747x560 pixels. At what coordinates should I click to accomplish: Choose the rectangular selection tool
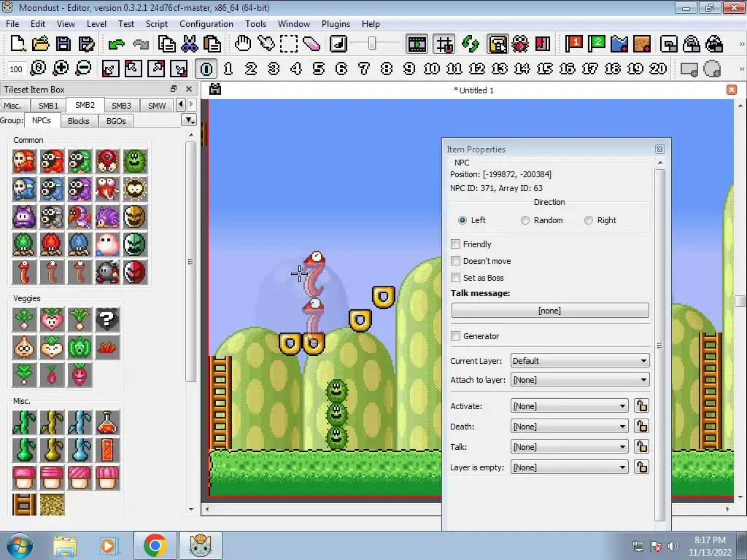point(289,44)
